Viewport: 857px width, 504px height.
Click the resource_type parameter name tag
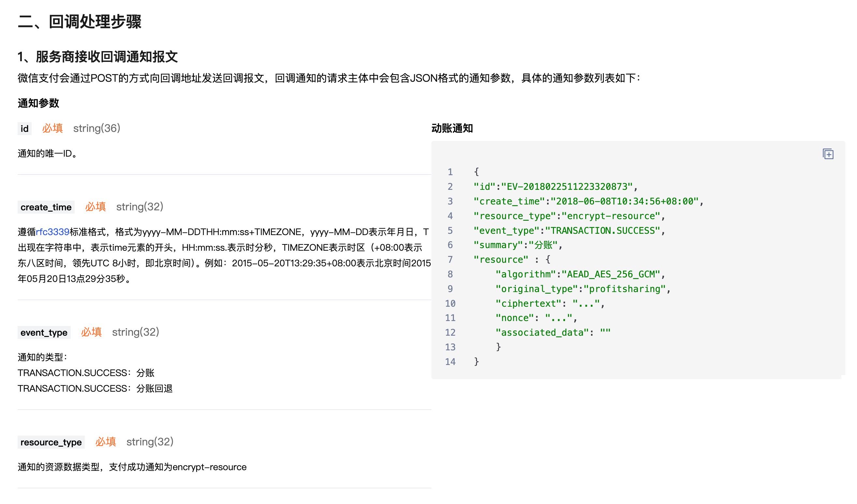point(51,442)
